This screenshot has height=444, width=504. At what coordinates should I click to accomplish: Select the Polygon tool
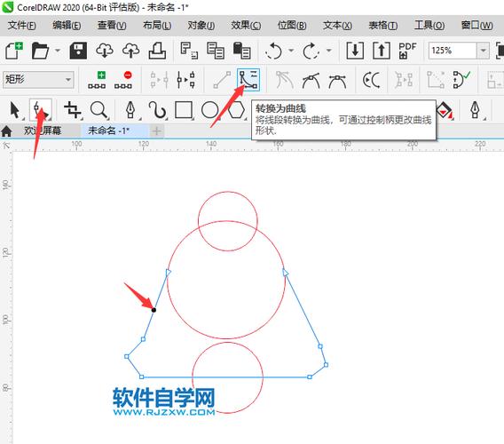click(x=236, y=110)
